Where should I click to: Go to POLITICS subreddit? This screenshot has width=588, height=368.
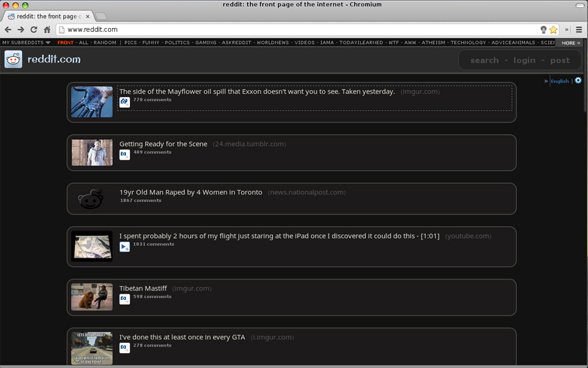tap(178, 43)
